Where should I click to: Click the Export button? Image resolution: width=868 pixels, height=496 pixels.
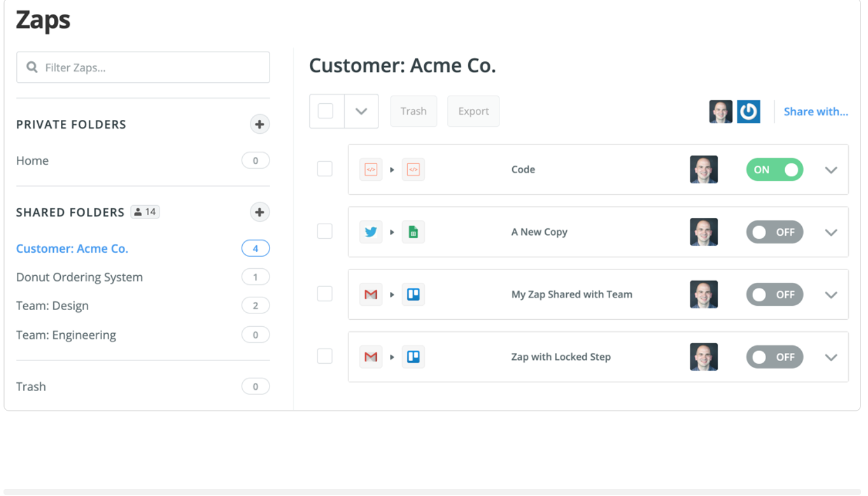473,111
